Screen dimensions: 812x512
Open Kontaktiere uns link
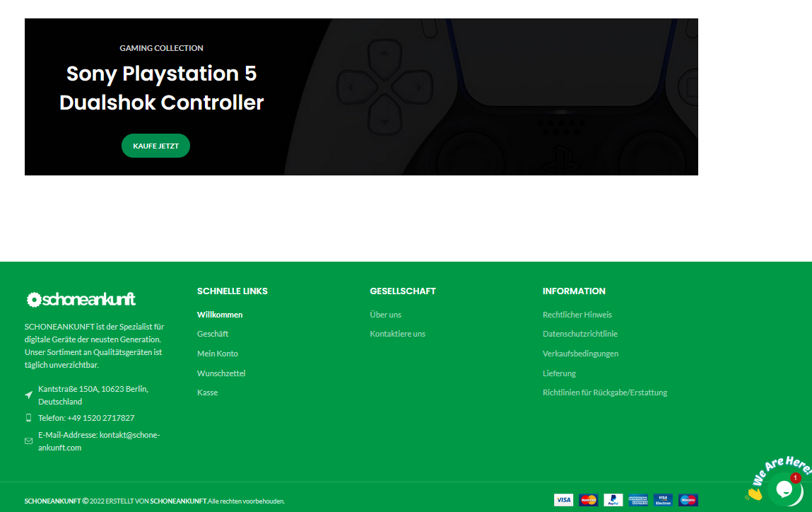coord(397,334)
